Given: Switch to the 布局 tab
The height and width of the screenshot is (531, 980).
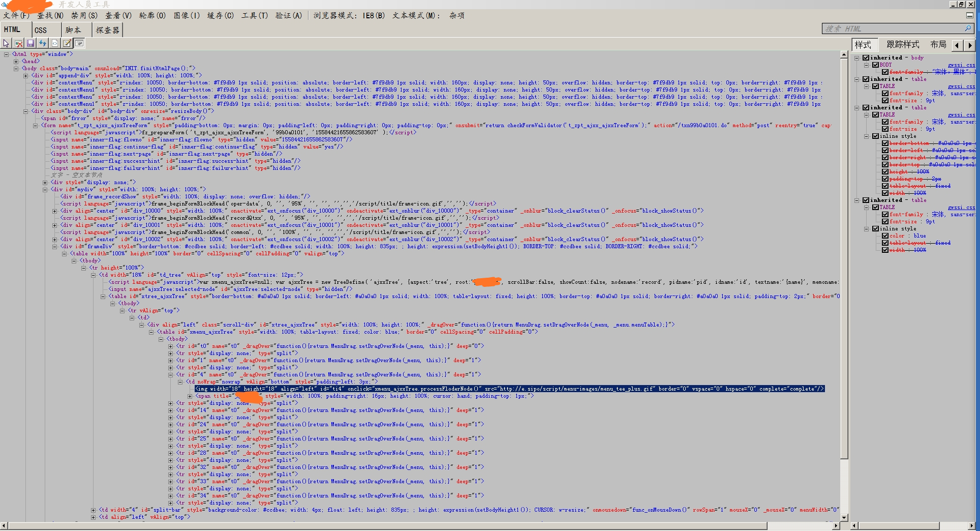Looking at the screenshot, I should click(x=938, y=45).
